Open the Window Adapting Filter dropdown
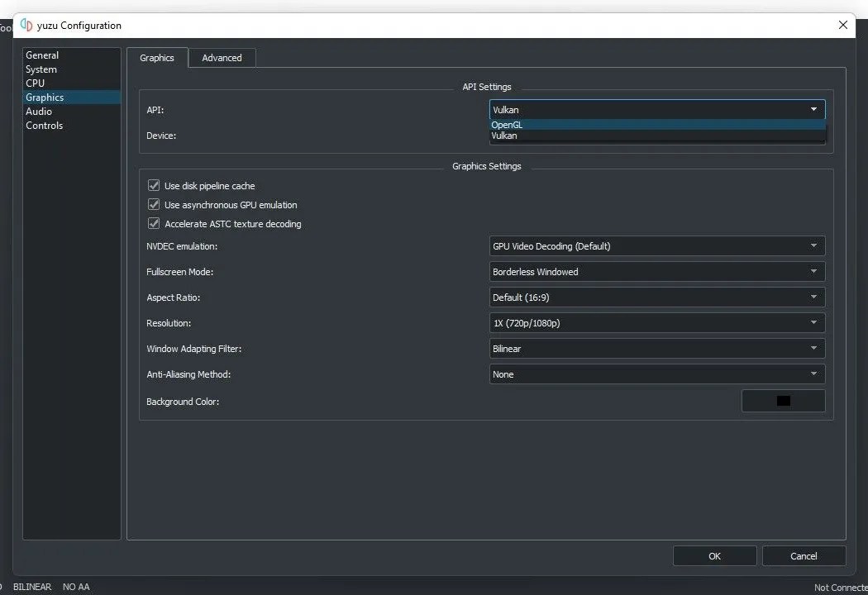 pos(656,348)
